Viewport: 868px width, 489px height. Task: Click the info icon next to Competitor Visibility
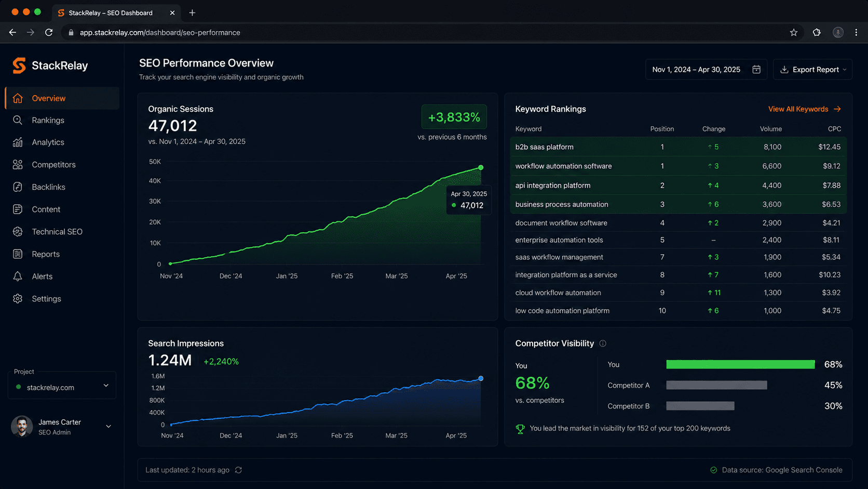coord(603,343)
